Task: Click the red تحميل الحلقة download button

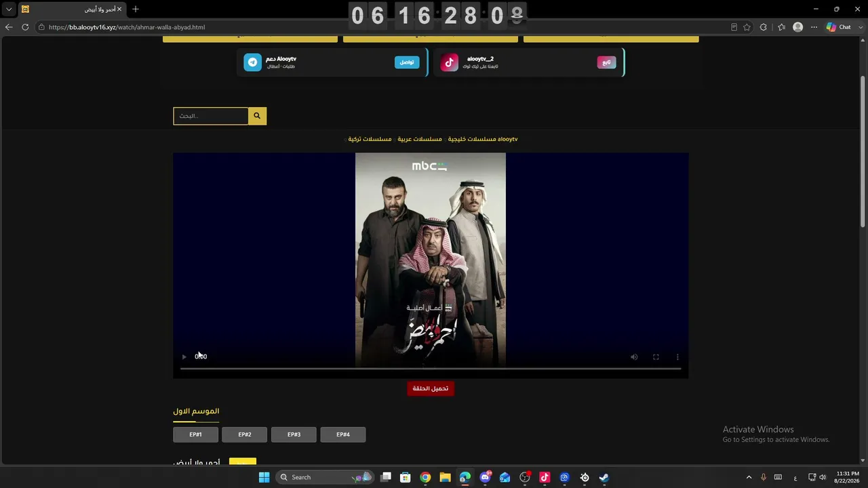Action: (x=431, y=388)
